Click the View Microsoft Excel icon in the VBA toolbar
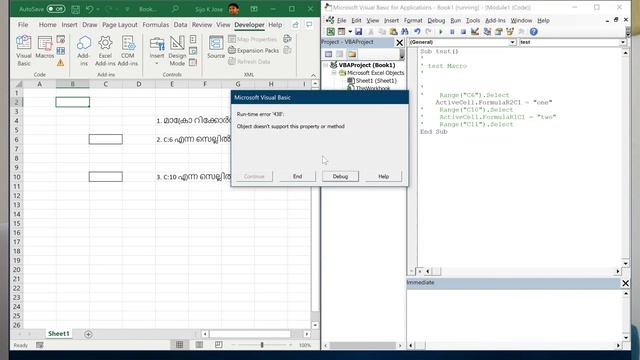The image size is (640, 360). pyautogui.click(x=330, y=31)
